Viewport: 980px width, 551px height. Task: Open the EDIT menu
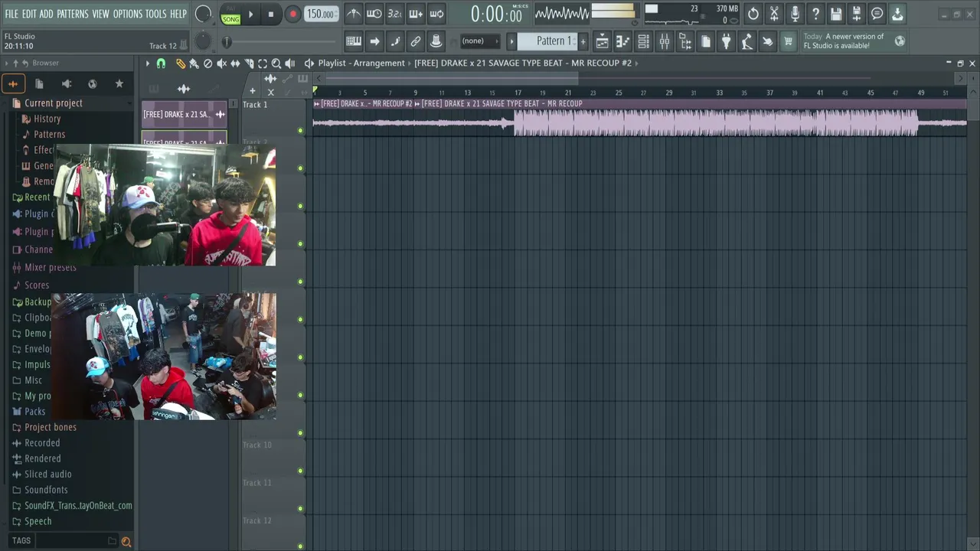29,14
